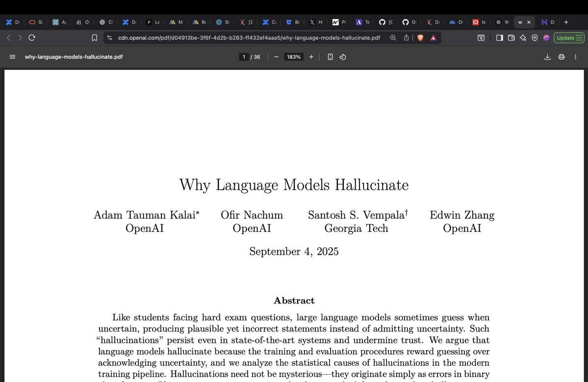Rotate the PDF page
The width and height of the screenshot is (588, 382).
[x=342, y=56]
